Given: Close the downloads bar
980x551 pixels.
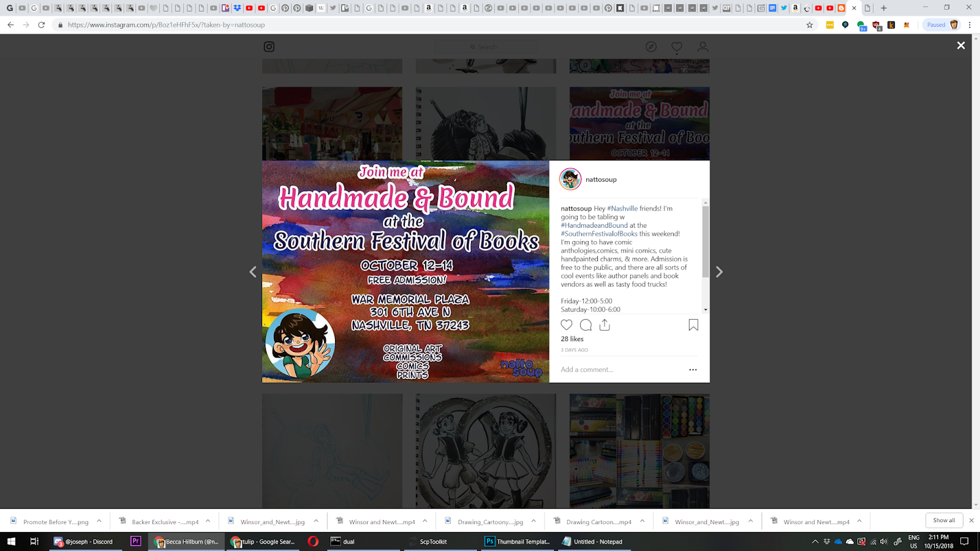Looking at the screenshot, I should point(971,520).
